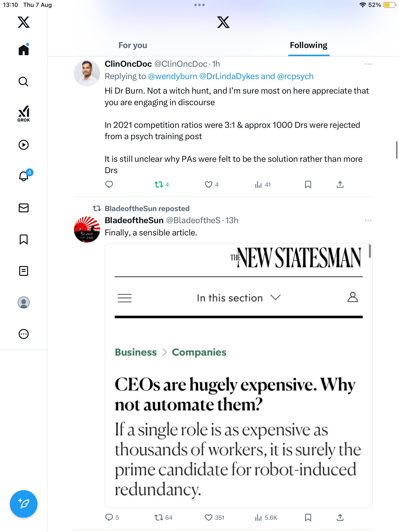
Task: Click the timeline scrollbar handle
Action: point(397,150)
